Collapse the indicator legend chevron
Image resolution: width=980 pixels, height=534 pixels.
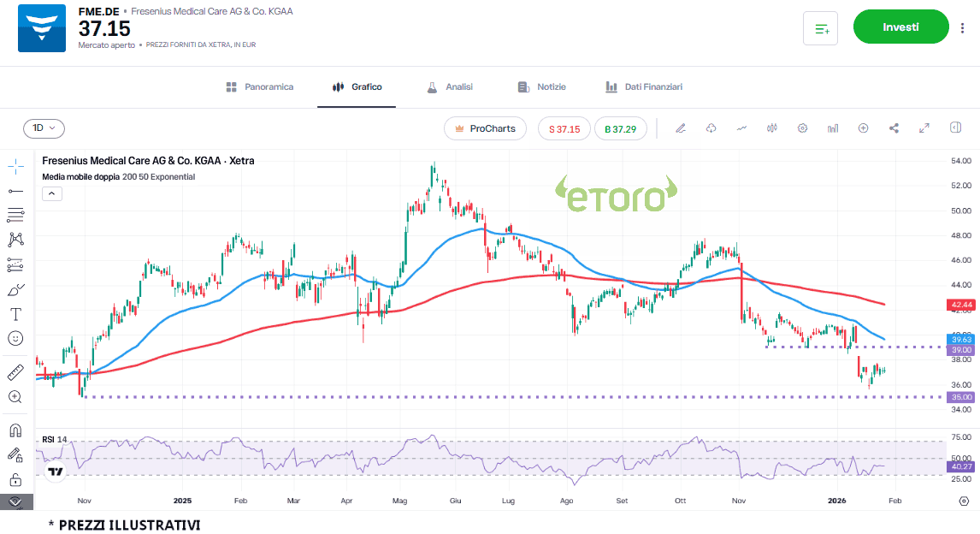tap(51, 193)
